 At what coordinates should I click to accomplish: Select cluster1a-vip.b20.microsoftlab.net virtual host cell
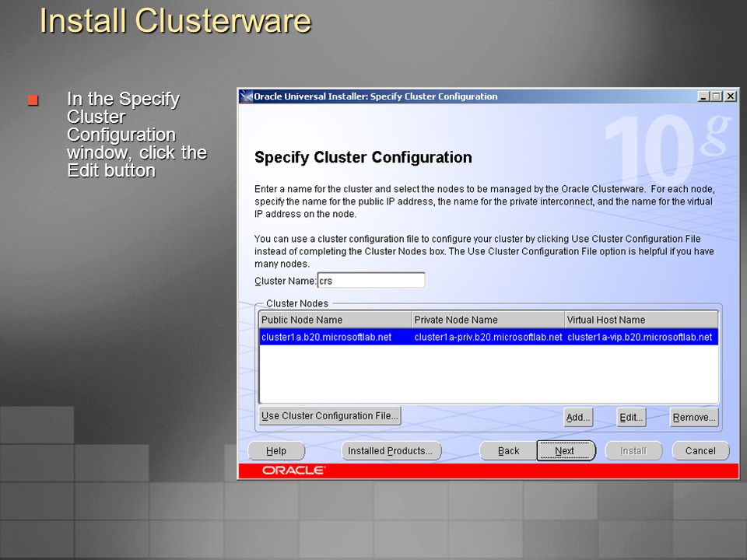click(x=641, y=337)
